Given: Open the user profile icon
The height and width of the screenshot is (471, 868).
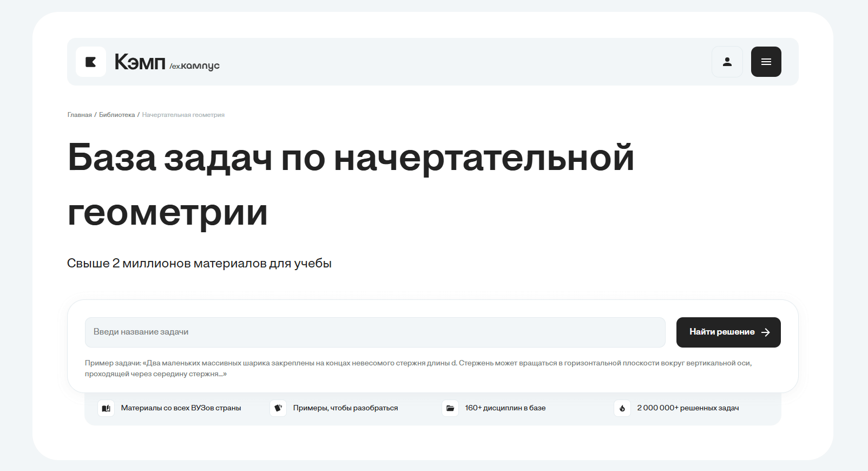Looking at the screenshot, I should tap(727, 62).
